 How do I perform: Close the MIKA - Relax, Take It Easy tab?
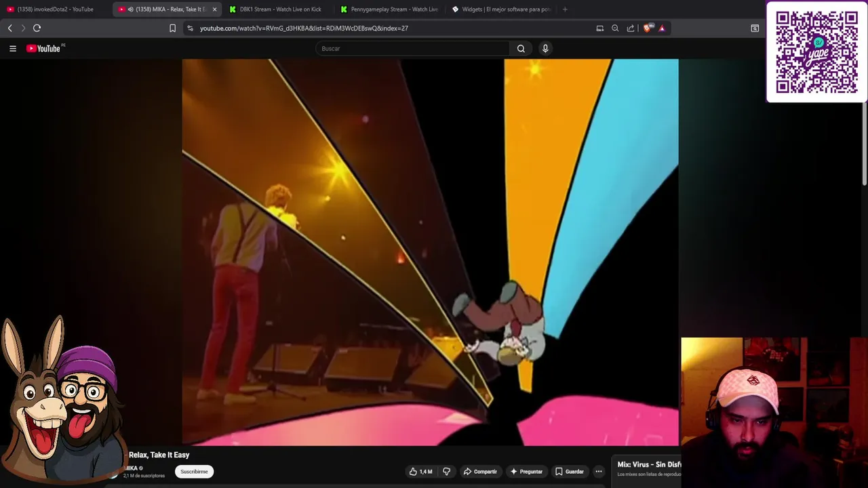click(x=214, y=9)
